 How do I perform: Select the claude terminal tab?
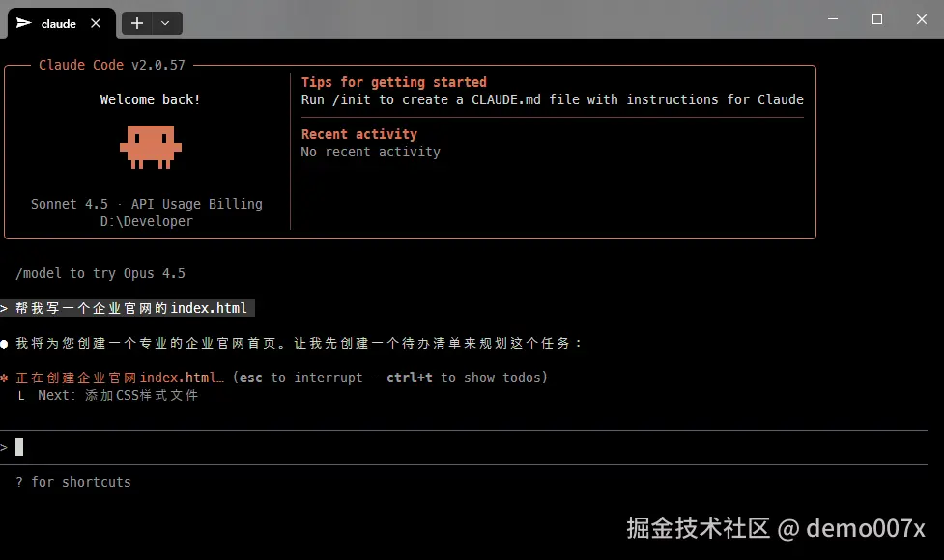click(x=62, y=23)
